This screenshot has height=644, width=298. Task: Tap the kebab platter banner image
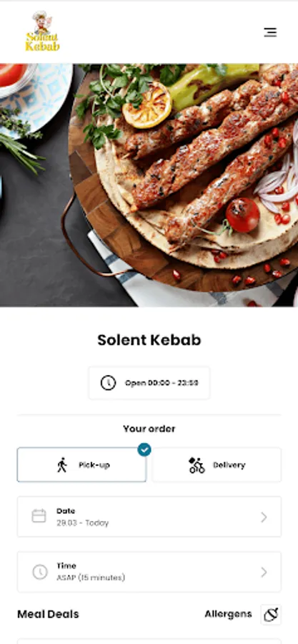(149, 185)
